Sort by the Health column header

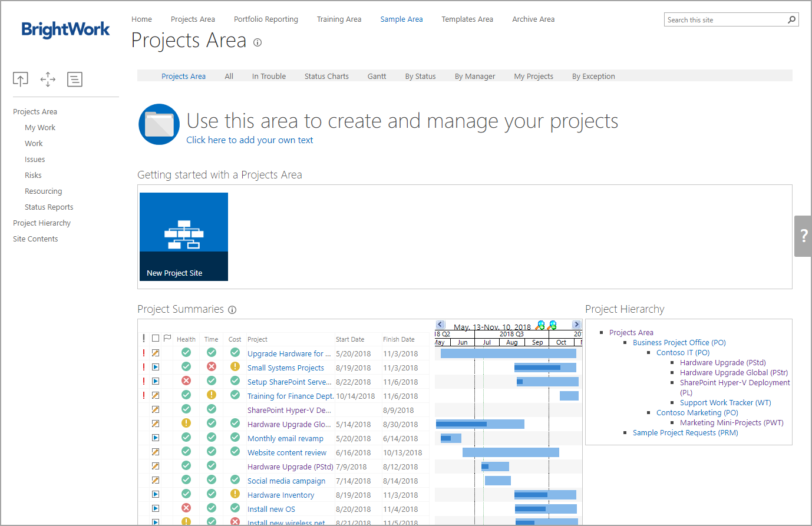coord(186,339)
